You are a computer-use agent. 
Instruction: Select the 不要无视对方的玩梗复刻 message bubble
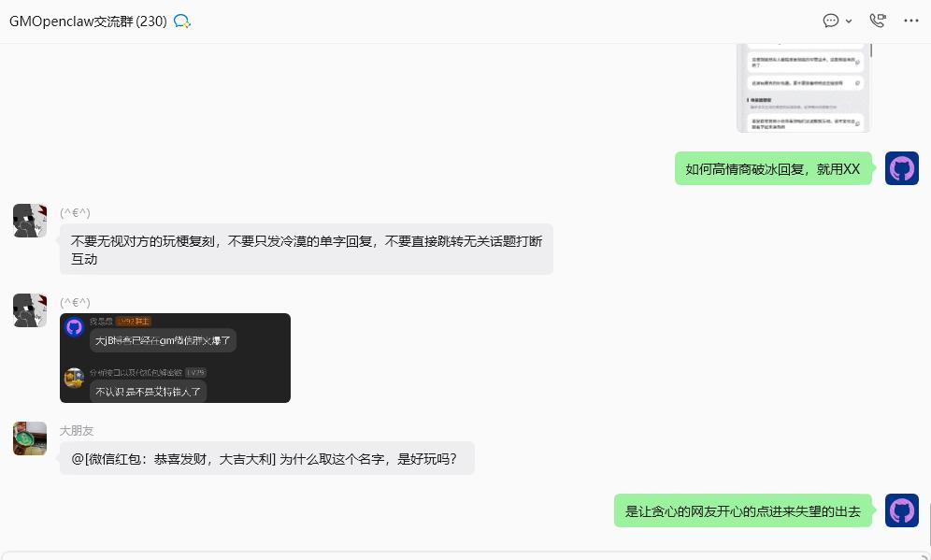coord(307,250)
